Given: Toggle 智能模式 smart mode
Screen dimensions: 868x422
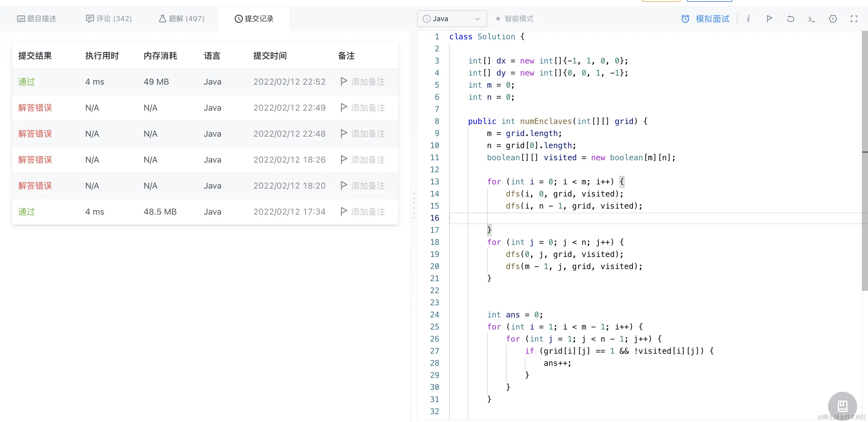Looking at the screenshot, I should click(515, 19).
